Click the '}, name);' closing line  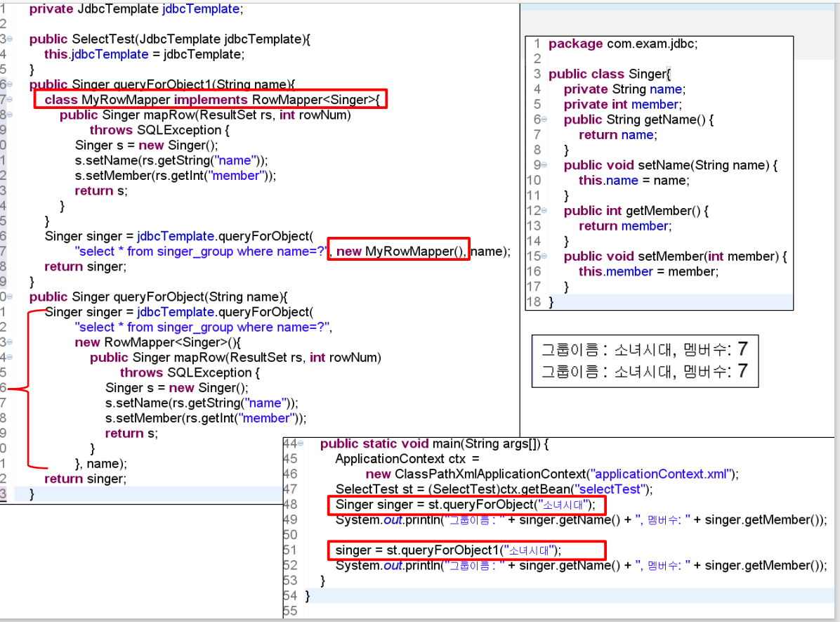coord(100,463)
